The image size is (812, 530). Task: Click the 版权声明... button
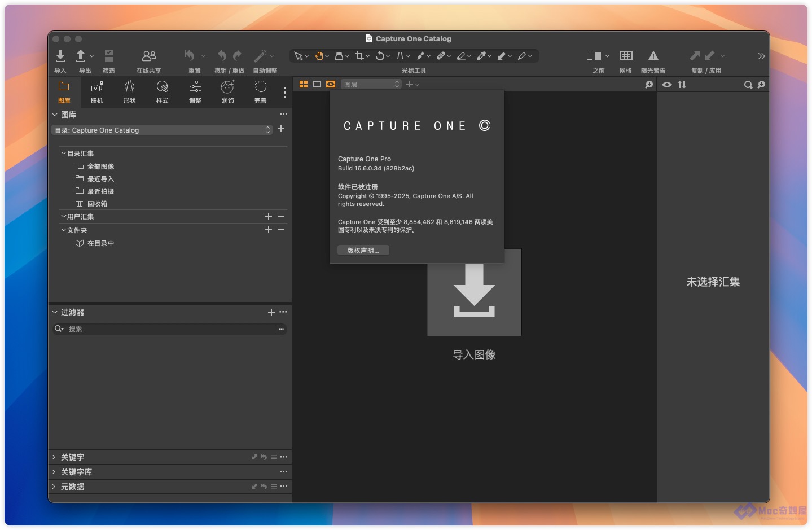coord(363,250)
